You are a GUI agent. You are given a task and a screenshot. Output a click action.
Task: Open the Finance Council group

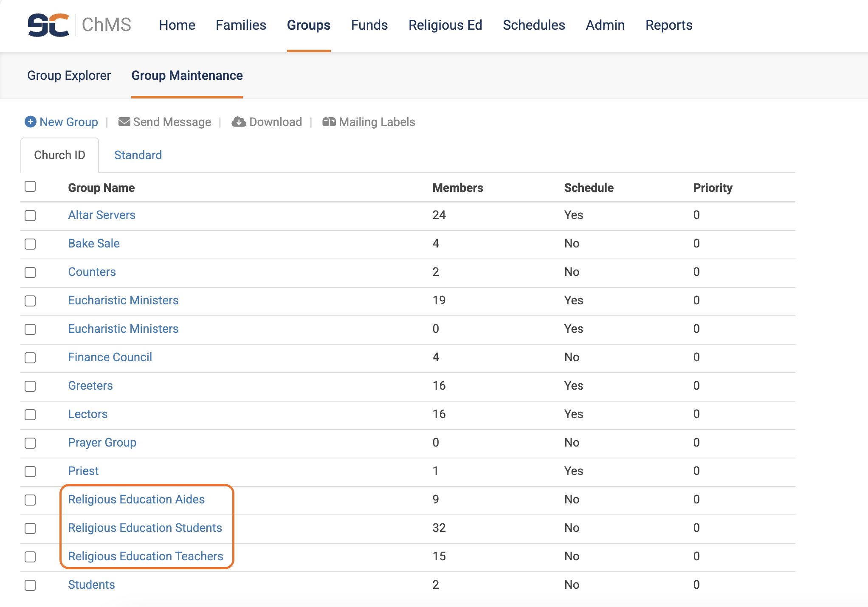(x=110, y=357)
